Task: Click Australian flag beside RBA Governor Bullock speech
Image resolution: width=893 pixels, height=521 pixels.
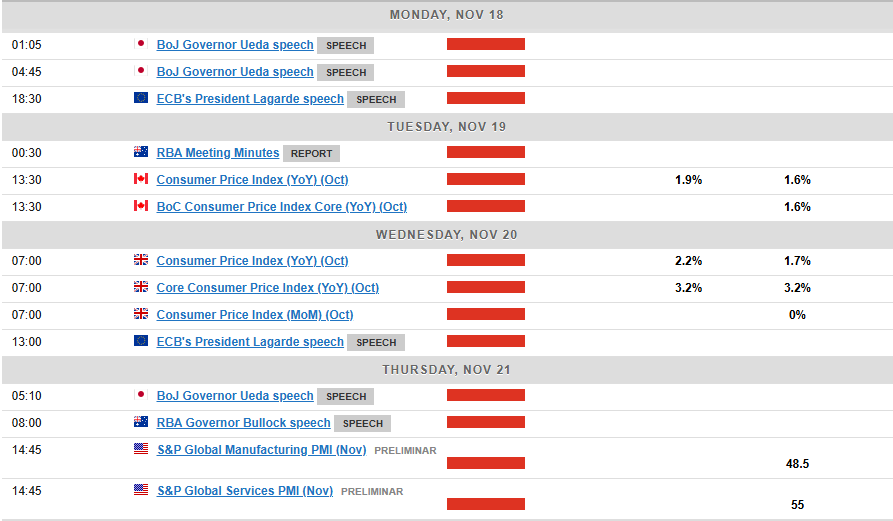Action: coord(140,423)
